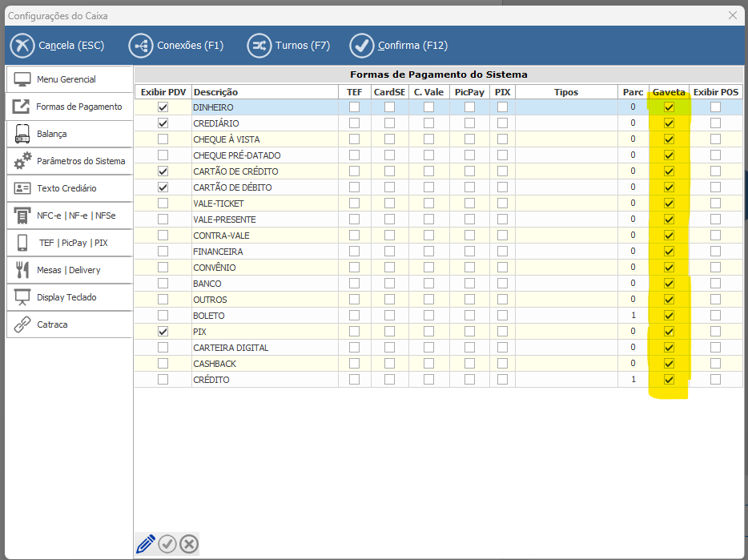Click the Balança scale icon
The height and width of the screenshot is (560, 748).
[x=22, y=134]
